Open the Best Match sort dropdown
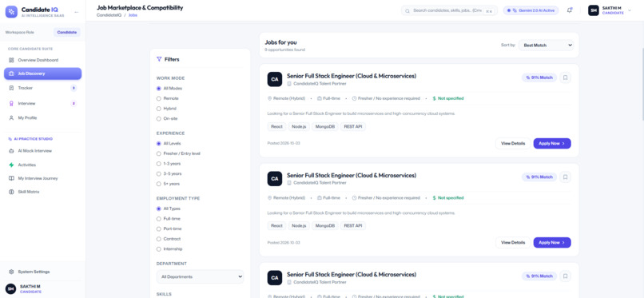 (x=546, y=46)
